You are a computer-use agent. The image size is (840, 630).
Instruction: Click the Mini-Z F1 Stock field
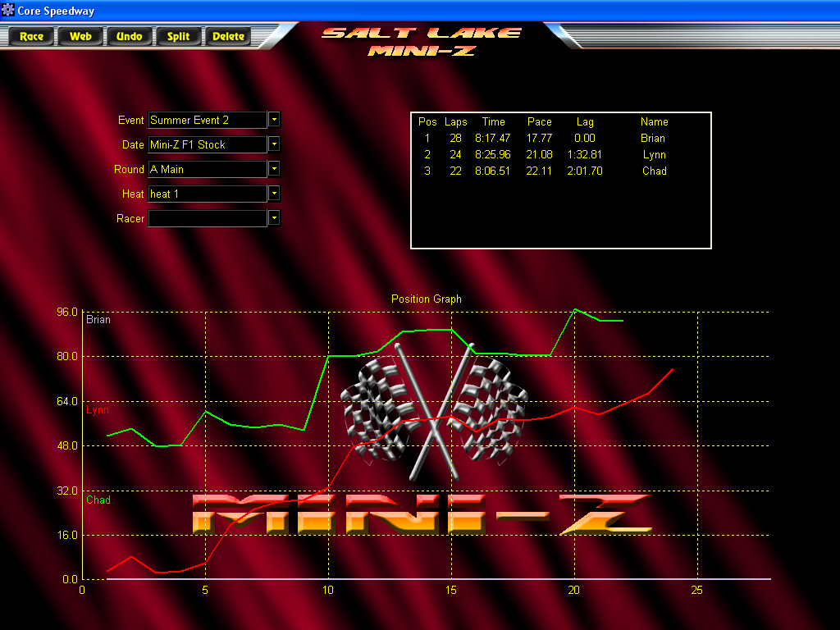click(208, 144)
